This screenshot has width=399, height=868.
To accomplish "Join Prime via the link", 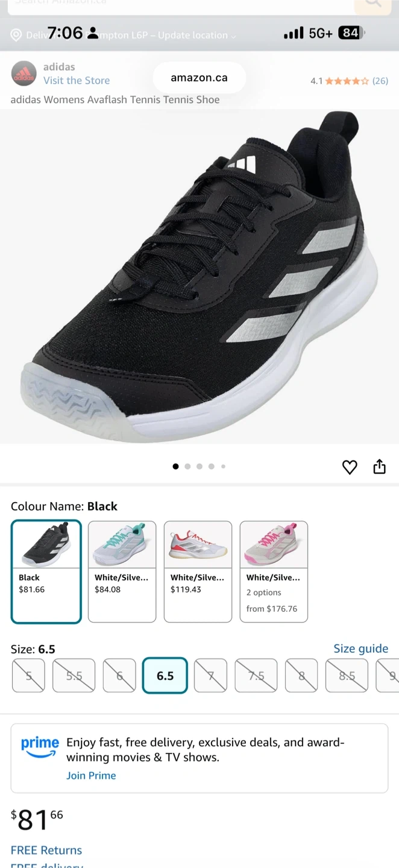I will pyautogui.click(x=91, y=776).
